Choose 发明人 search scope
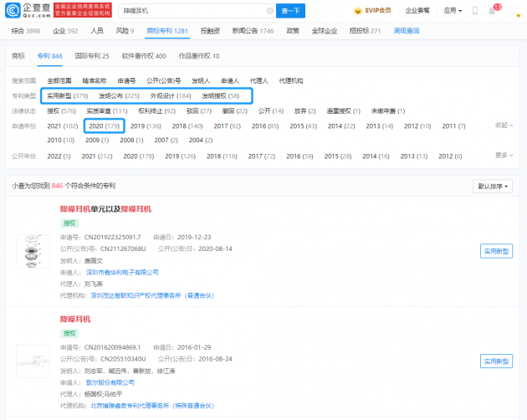This screenshot has width=527, height=420. coord(201,80)
